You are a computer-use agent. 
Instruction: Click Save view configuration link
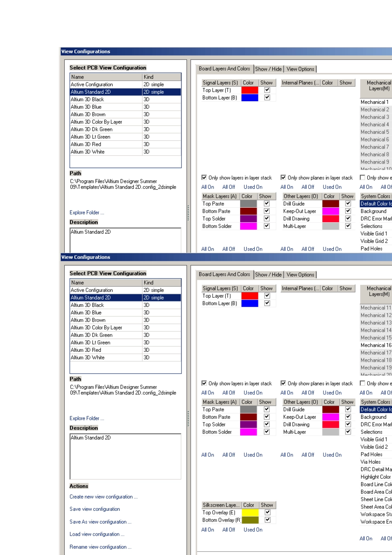pyautogui.click(x=95, y=509)
